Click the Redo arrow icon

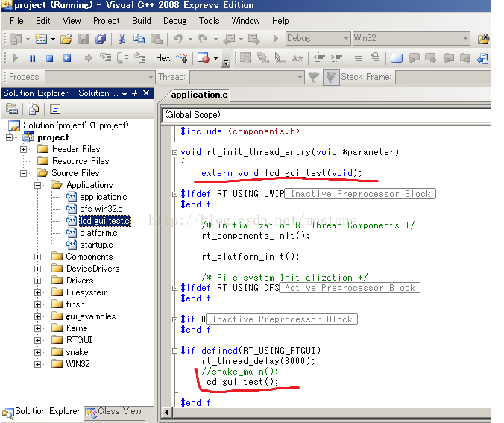[x=203, y=39]
